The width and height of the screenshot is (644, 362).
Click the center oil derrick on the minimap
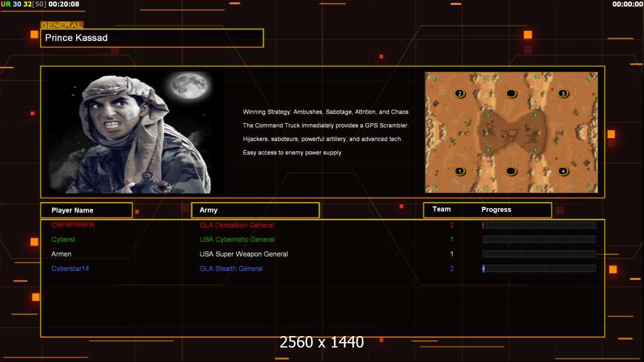512,132
